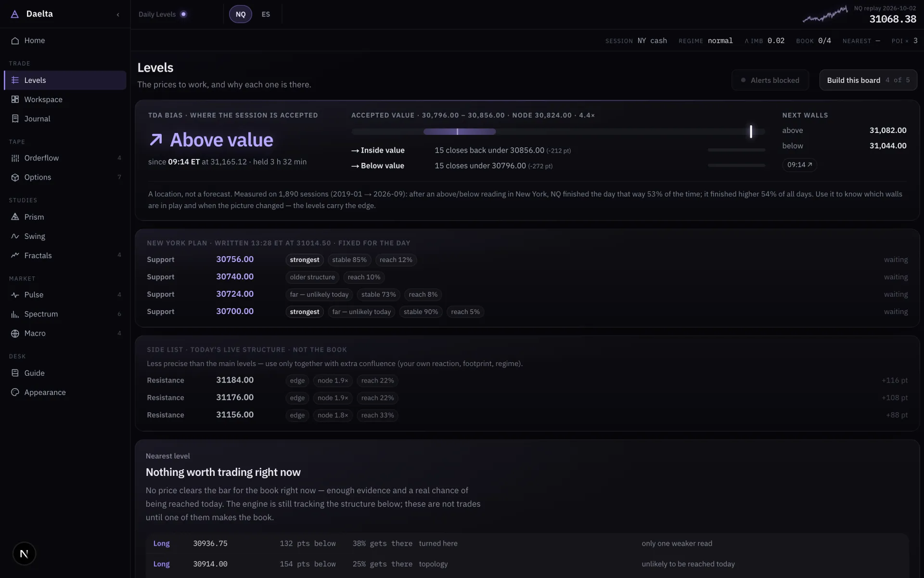Open Workspace via its grid icon
Screen dimensions: 924x578
click(15, 99)
